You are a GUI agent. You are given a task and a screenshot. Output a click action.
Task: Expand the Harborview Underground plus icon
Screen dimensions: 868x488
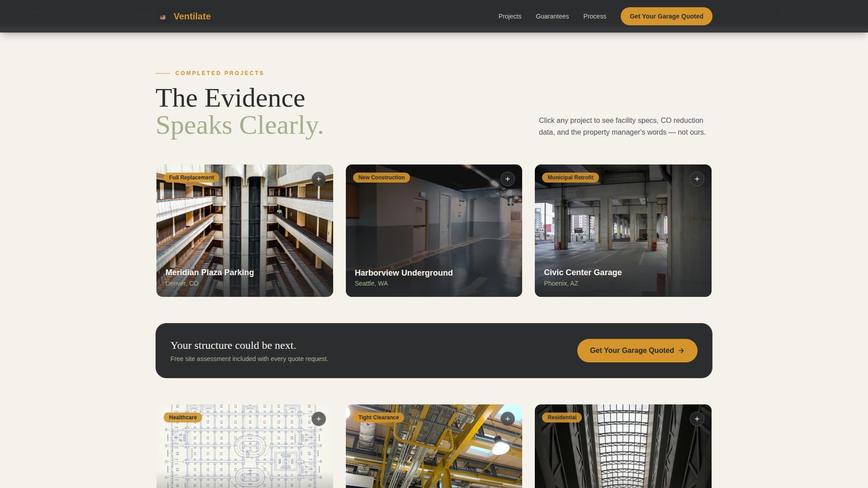point(508,179)
